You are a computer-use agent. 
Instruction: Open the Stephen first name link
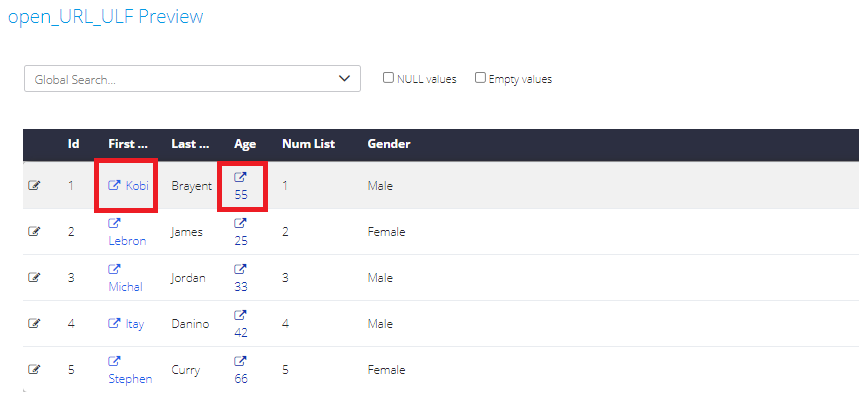click(130, 379)
